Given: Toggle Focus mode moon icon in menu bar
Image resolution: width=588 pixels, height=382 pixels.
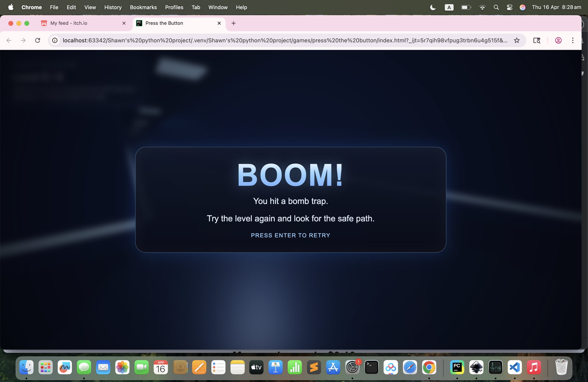Looking at the screenshot, I should click(x=433, y=7).
